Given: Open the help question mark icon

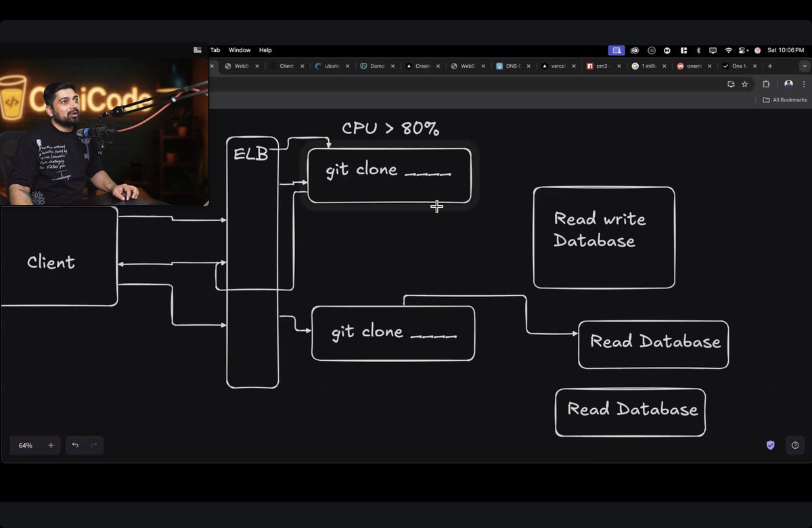Looking at the screenshot, I should click(795, 445).
